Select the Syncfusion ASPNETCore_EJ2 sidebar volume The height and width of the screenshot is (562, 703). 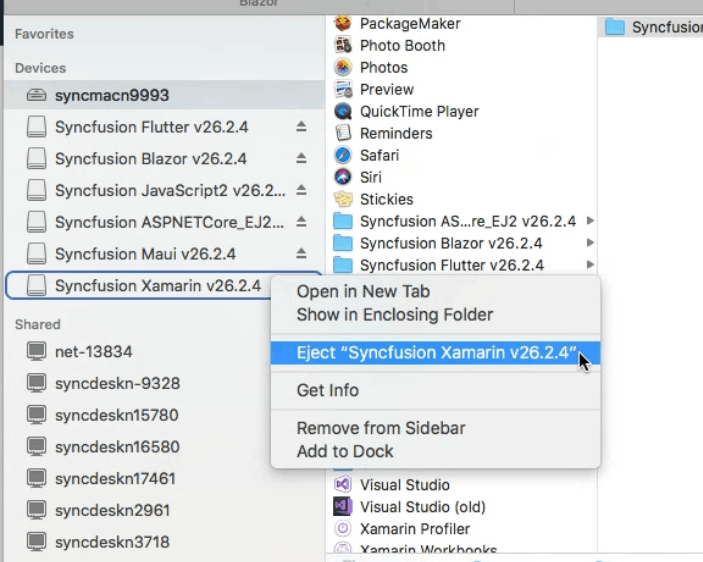click(164, 222)
